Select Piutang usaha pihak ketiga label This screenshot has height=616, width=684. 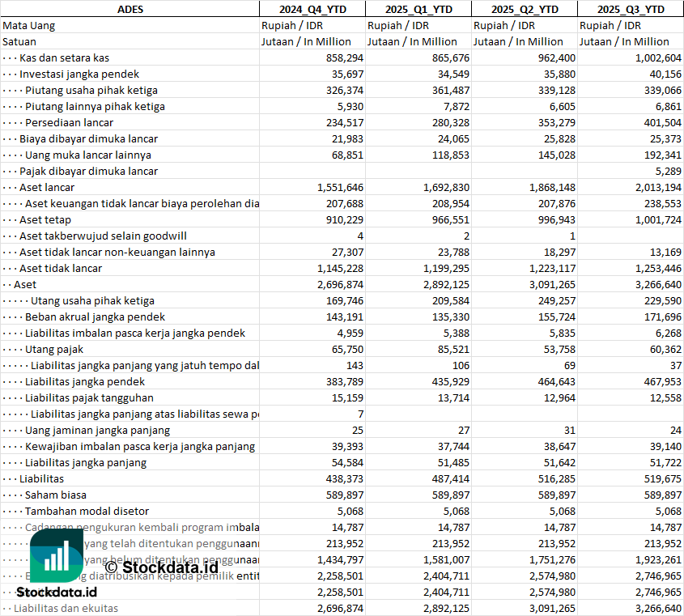[91, 90]
